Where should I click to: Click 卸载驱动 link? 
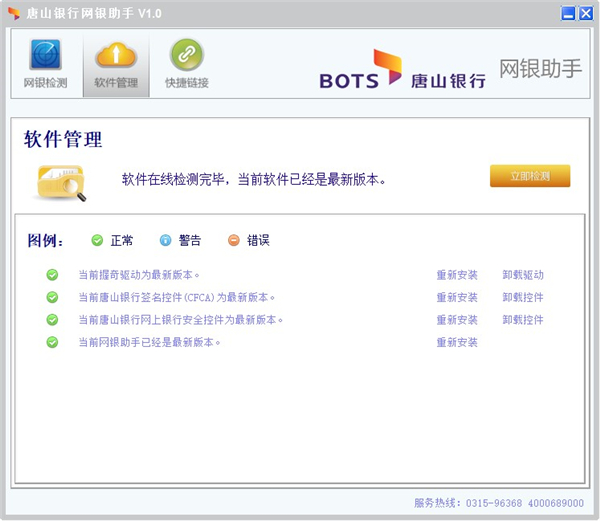point(523,275)
